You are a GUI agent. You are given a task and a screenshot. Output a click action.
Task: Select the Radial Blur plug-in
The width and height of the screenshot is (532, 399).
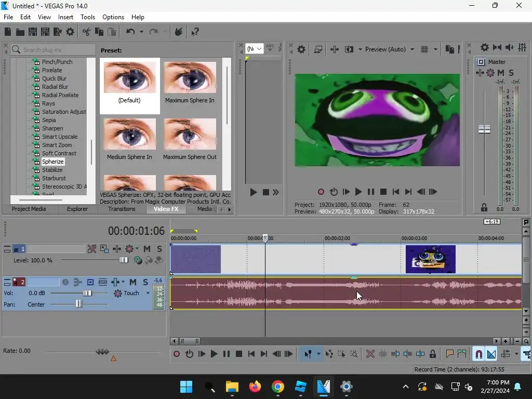(x=55, y=87)
